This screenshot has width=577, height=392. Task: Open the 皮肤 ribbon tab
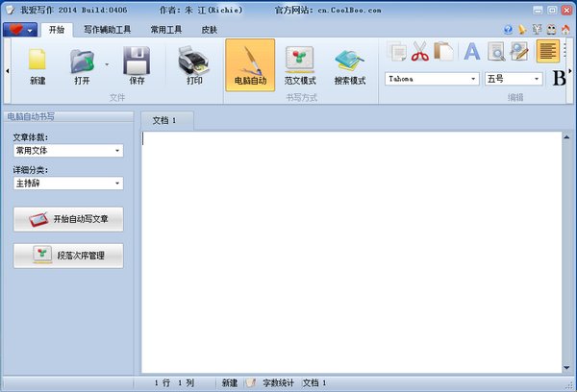pos(210,30)
